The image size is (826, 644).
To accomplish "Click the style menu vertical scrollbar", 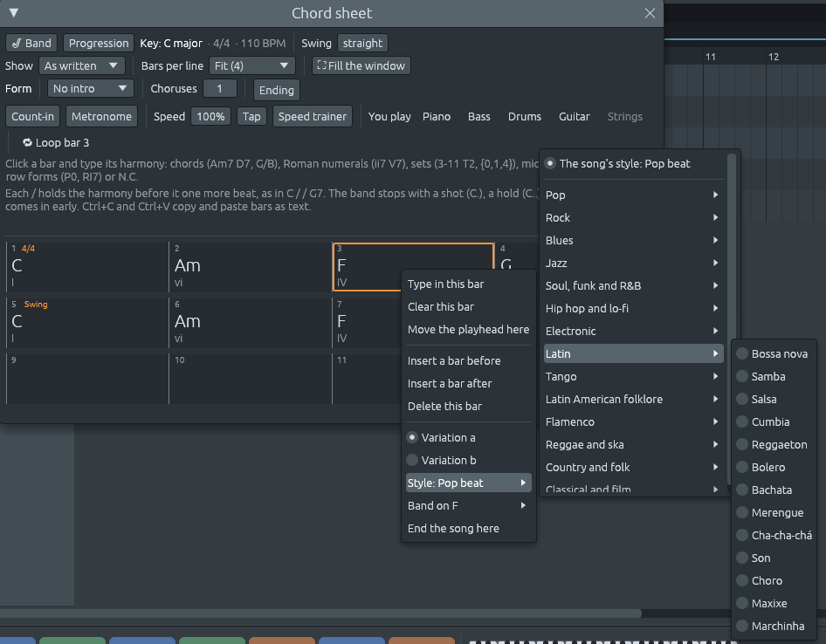I will (x=731, y=319).
